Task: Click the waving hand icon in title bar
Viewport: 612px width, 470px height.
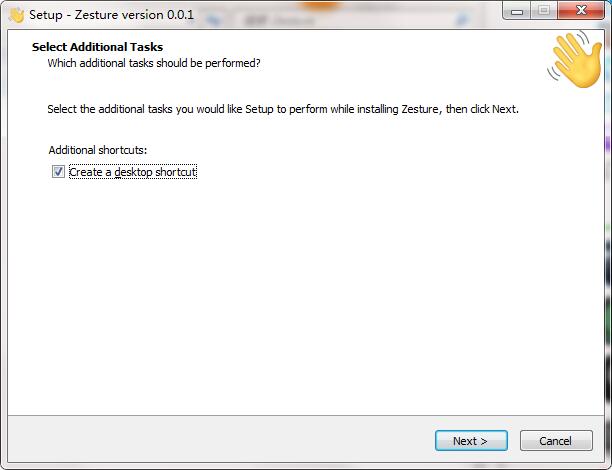Action: [16, 15]
